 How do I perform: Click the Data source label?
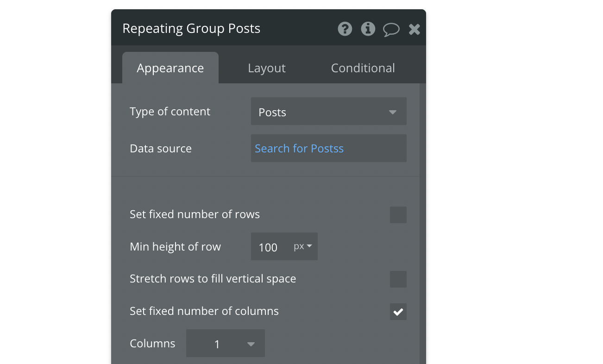pos(161,149)
